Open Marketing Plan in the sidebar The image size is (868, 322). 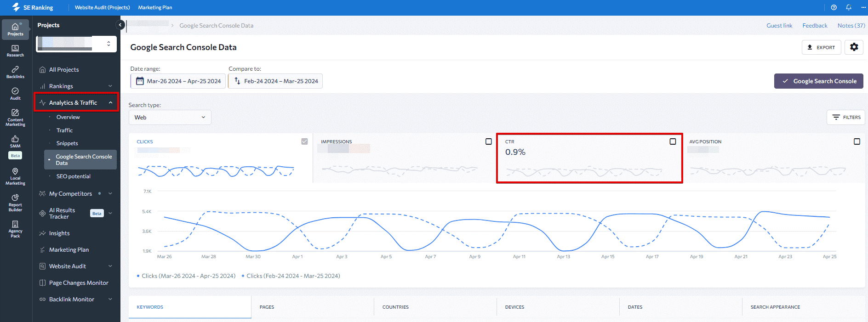coord(69,250)
